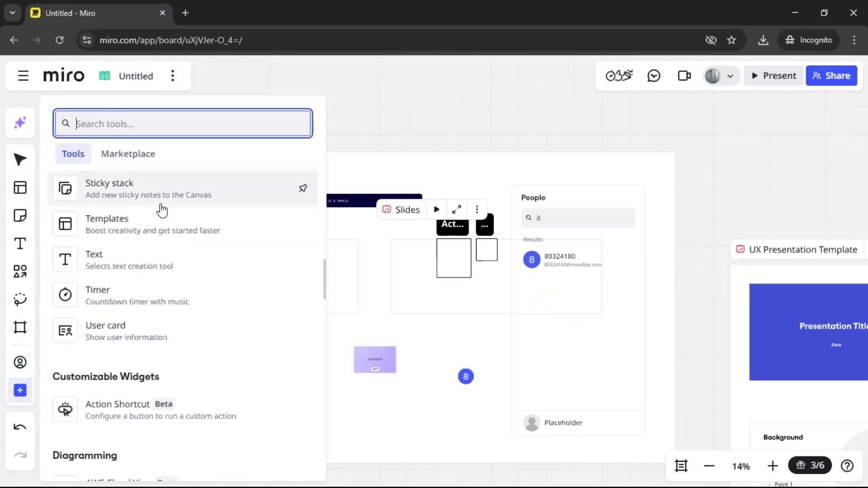Image resolution: width=868 pixels, height=488 pixels.
Task: Reload the browser page
Action: coord(59,40)
